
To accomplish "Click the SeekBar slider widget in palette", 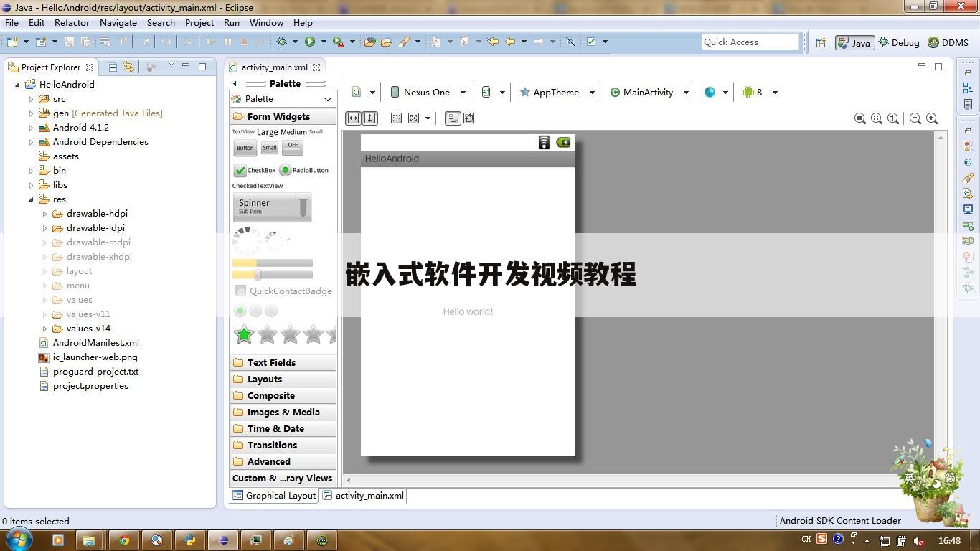I will pyautogui.click(x=273, y=275).
